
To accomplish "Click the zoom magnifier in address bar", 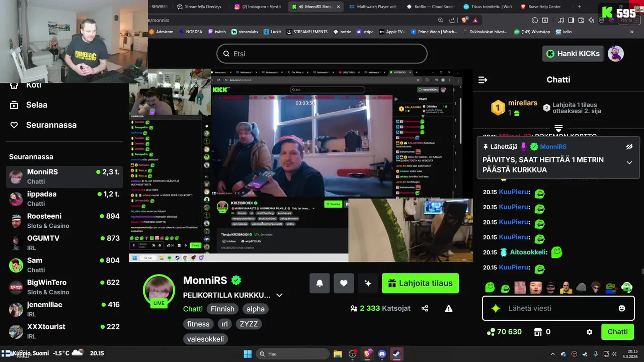I will (x=440, y=20).
